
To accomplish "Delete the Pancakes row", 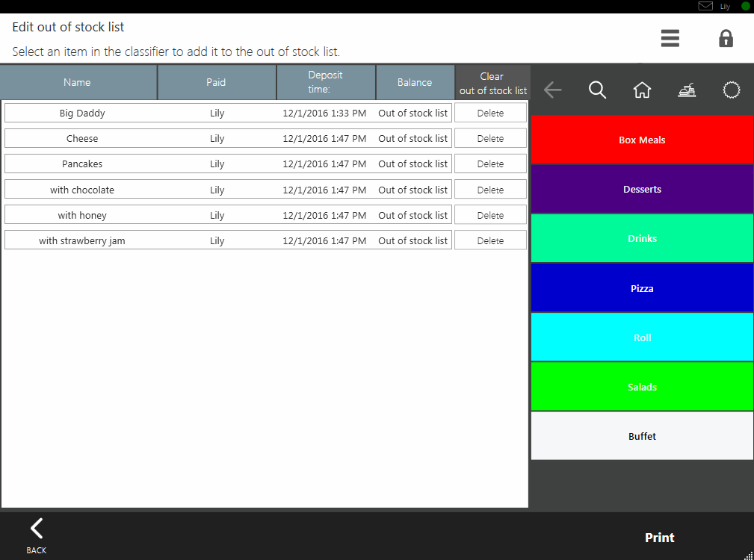I will click(x=490, y=164).
